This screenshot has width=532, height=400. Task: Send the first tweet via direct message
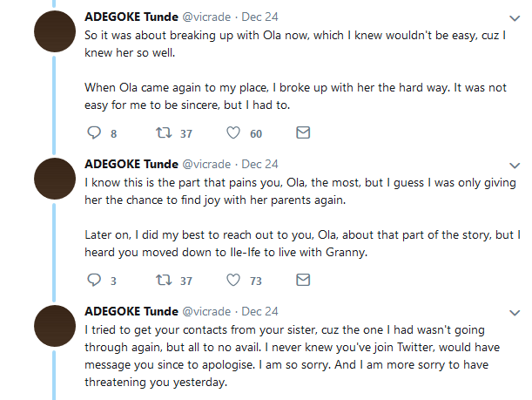pyautogui.click(x=303, y=132)
